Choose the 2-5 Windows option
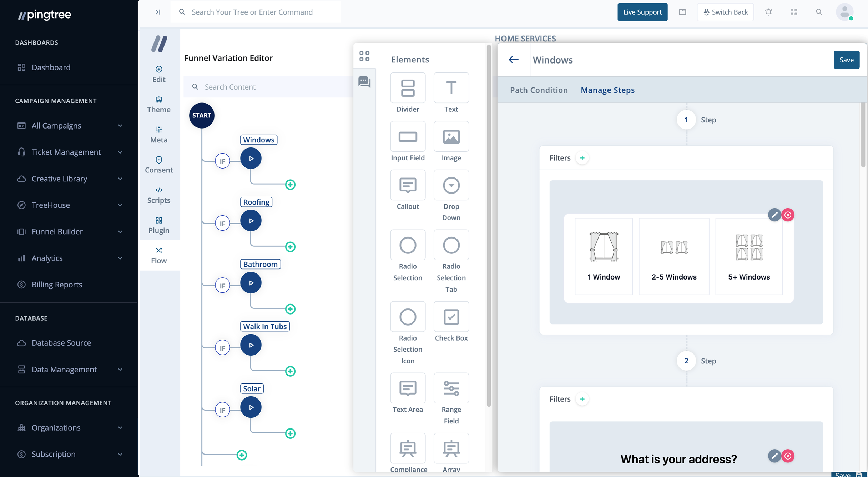The image size is (868, 477). point(674,256)
